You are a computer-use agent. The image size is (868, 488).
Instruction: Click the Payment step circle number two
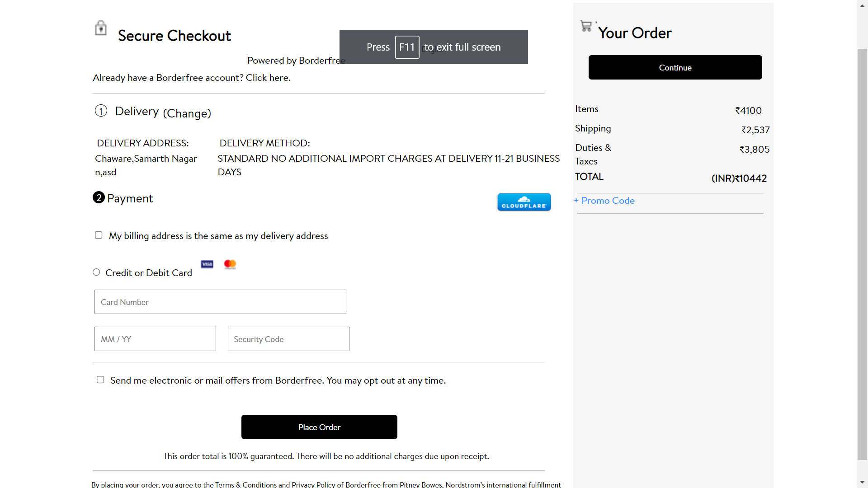99,197
